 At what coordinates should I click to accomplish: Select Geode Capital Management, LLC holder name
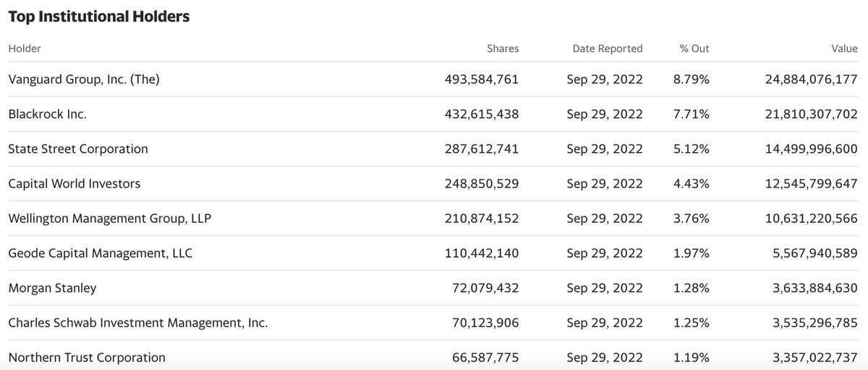point(101,253)
